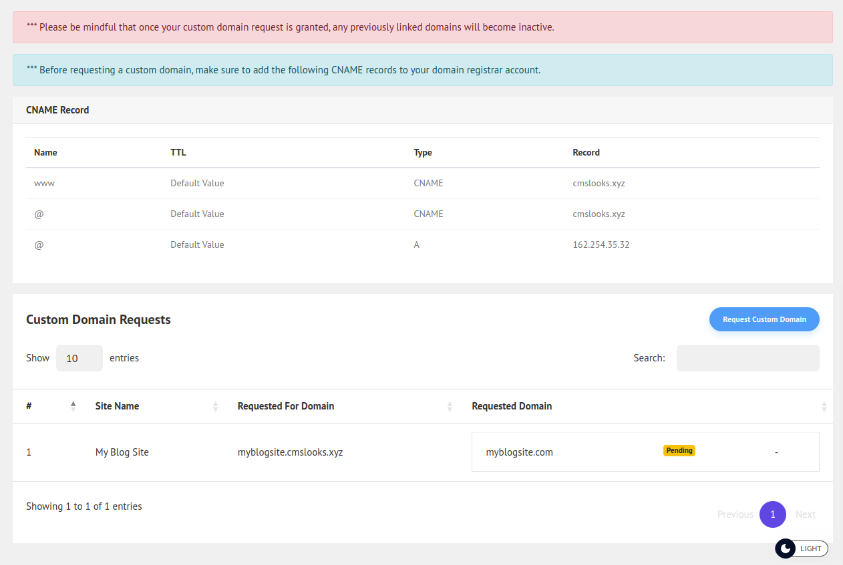Open the Show entries count dropdown
The height and width of the screenshot is (565, 843).
[x=79, y=358]
